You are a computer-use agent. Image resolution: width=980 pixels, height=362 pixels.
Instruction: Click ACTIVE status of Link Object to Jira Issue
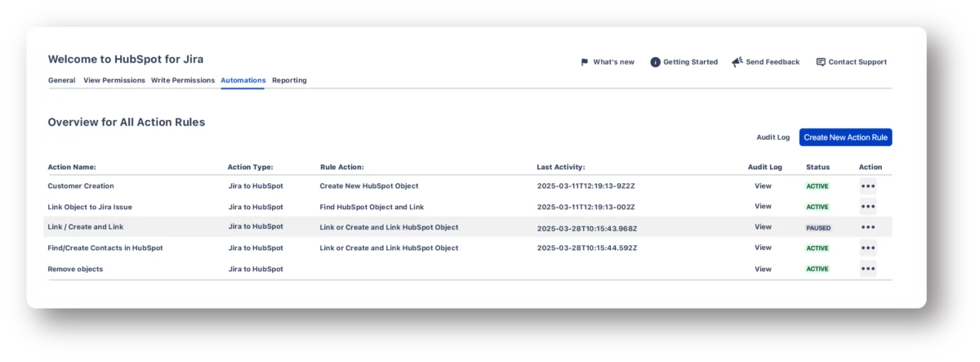point(817,207)
